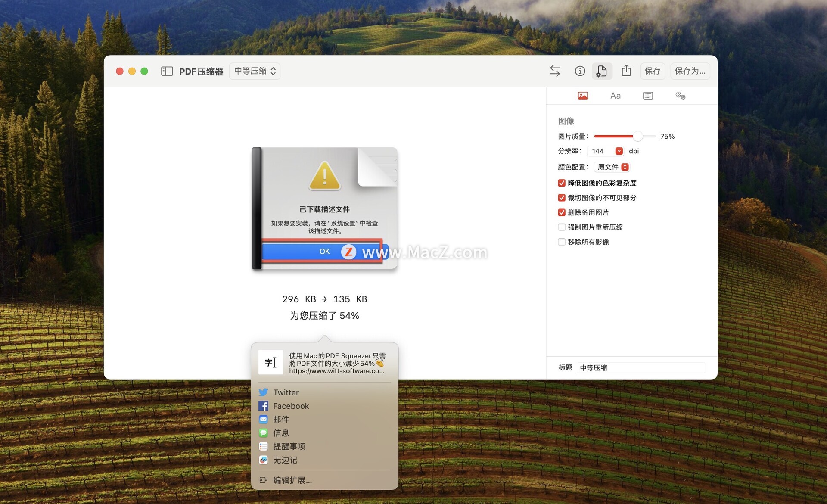Uncheck 降低图像的色彩复杂度 checkbox

(562, 183)
